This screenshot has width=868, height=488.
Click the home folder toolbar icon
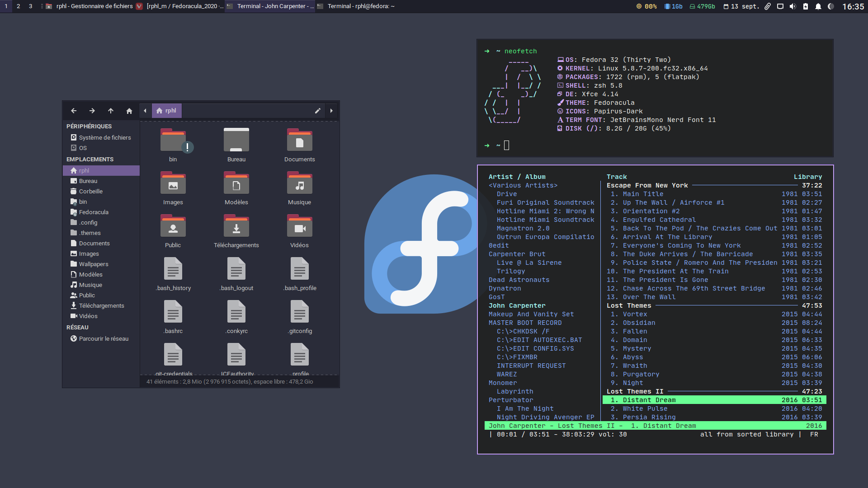pyautogui.click(x=129, y=111)
